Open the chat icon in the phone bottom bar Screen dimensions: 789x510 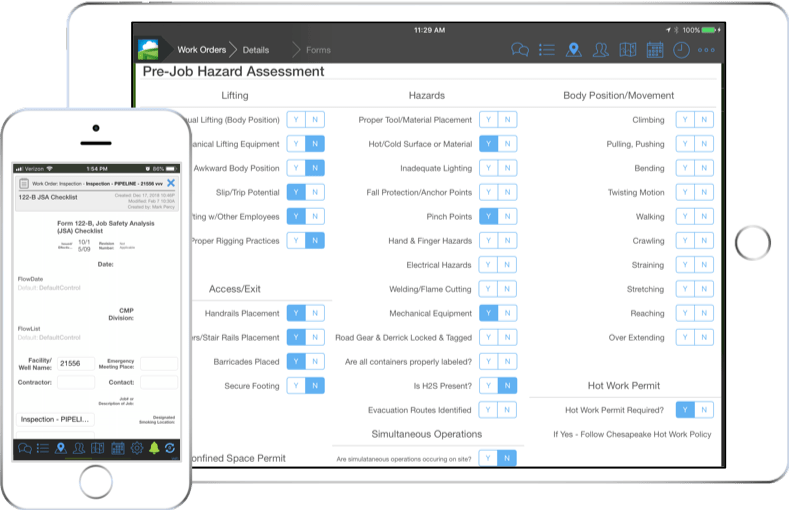[25, 448]
